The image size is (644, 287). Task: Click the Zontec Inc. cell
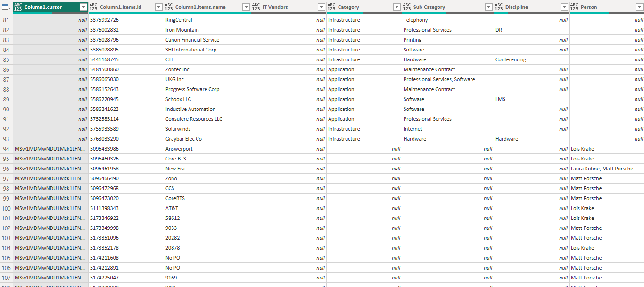click(207, 69)
